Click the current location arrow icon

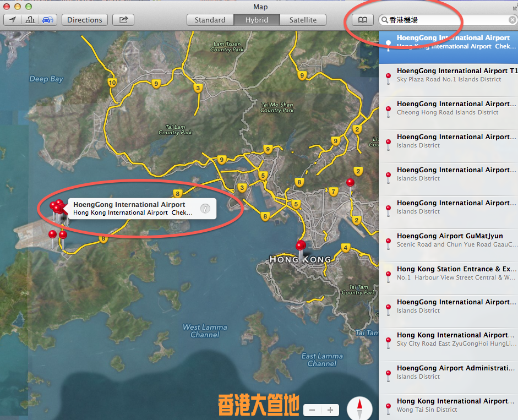click(x=13, y=20)
